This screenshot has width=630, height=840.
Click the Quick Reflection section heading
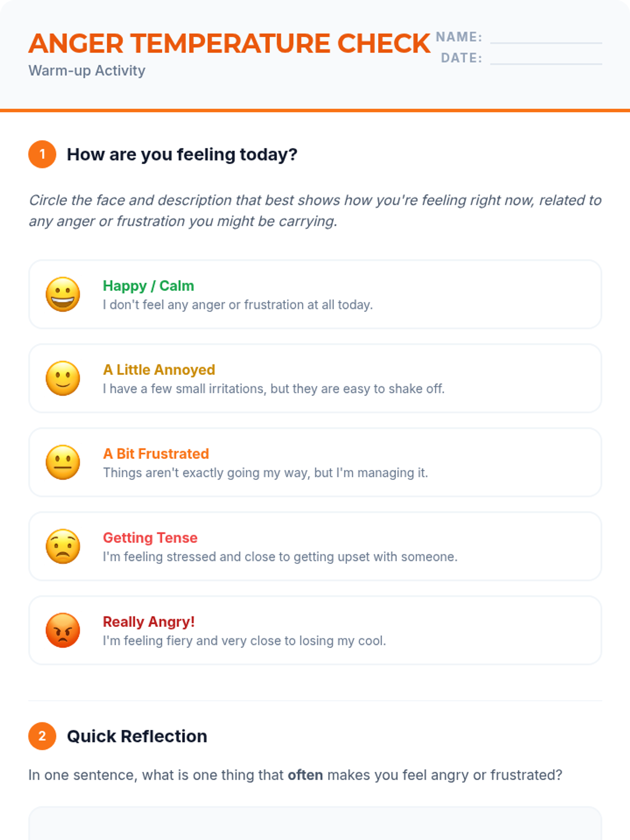coord(137,736)
